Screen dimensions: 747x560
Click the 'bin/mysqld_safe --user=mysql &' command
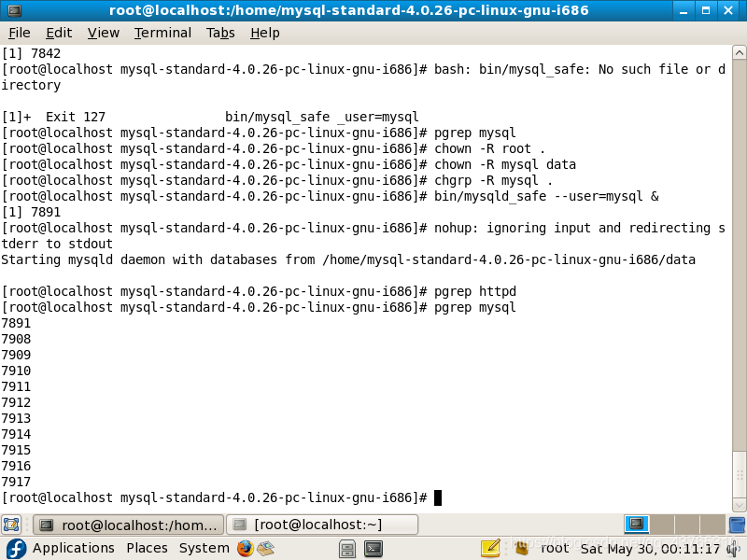point(546,196)
